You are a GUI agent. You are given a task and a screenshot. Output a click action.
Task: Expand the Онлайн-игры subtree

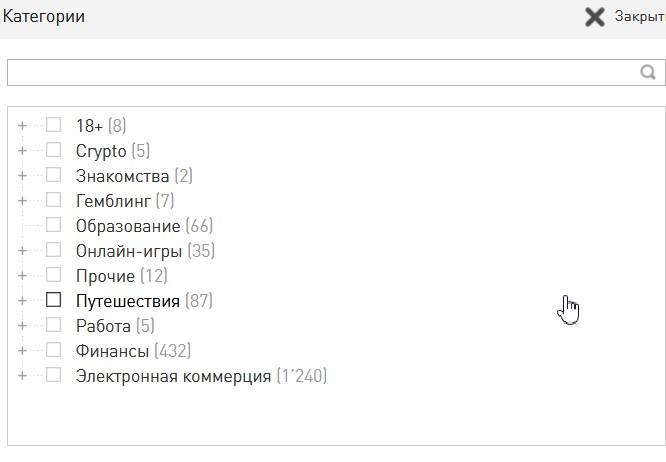click(x=22, y=250)
